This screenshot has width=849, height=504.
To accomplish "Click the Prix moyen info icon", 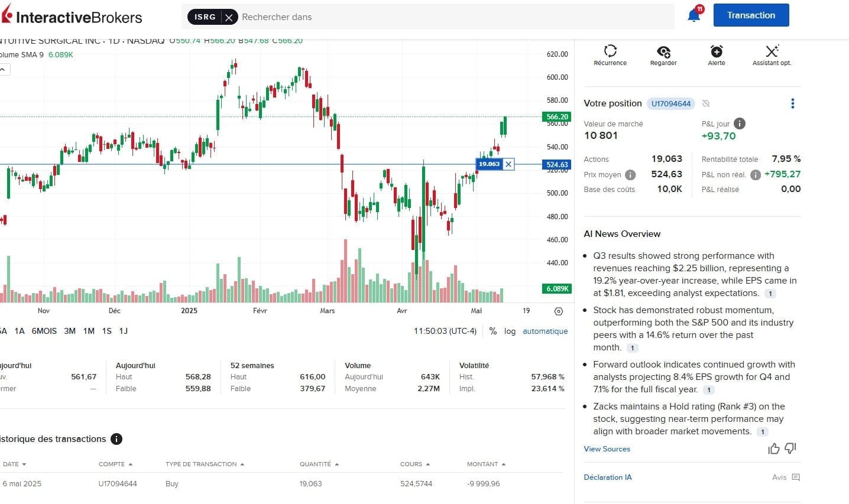I will pyautogui.click(x=630, y=175).
